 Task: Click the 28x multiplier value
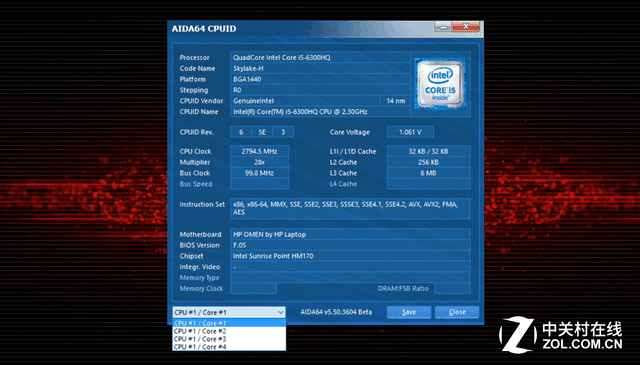(260, 162)
